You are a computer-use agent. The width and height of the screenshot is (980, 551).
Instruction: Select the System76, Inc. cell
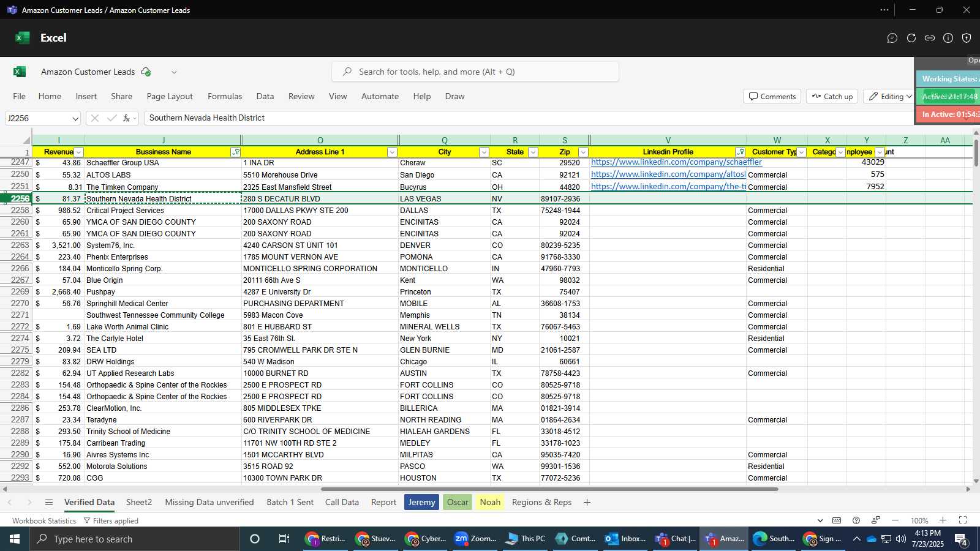[x=163, y=245]
